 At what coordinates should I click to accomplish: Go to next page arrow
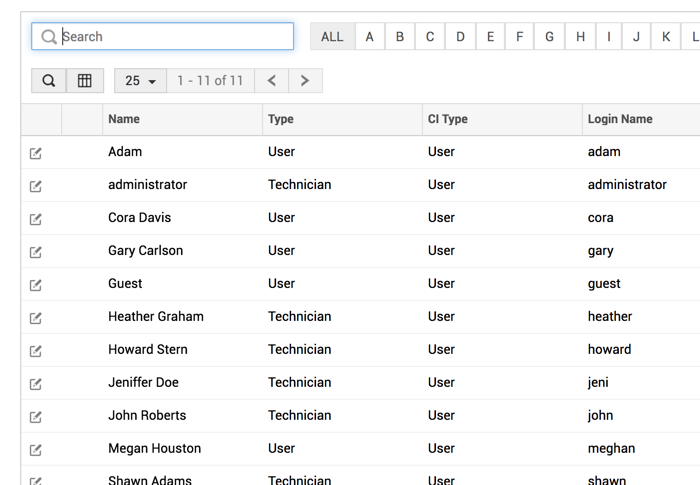(305, 81)
